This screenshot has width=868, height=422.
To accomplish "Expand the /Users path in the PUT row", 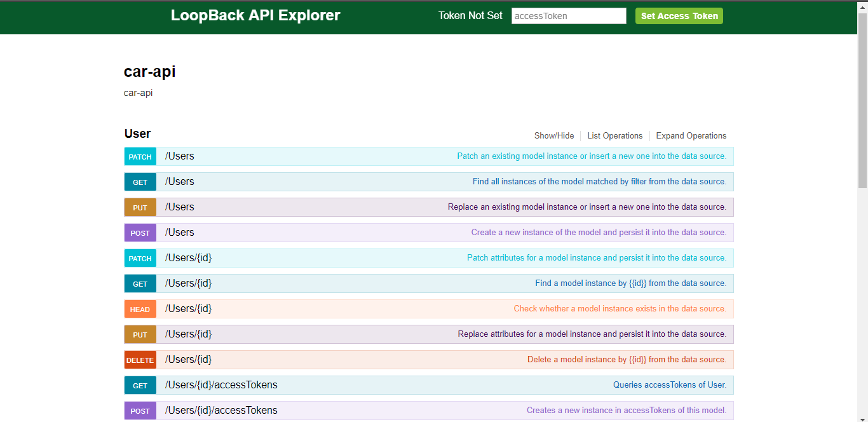I will [x=180, y=207].
